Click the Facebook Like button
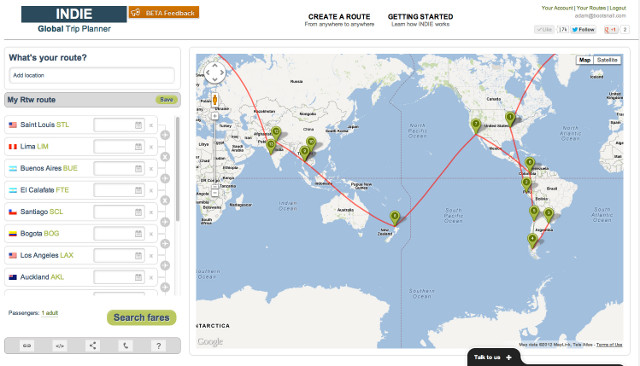640x366 pixels. 544,29
